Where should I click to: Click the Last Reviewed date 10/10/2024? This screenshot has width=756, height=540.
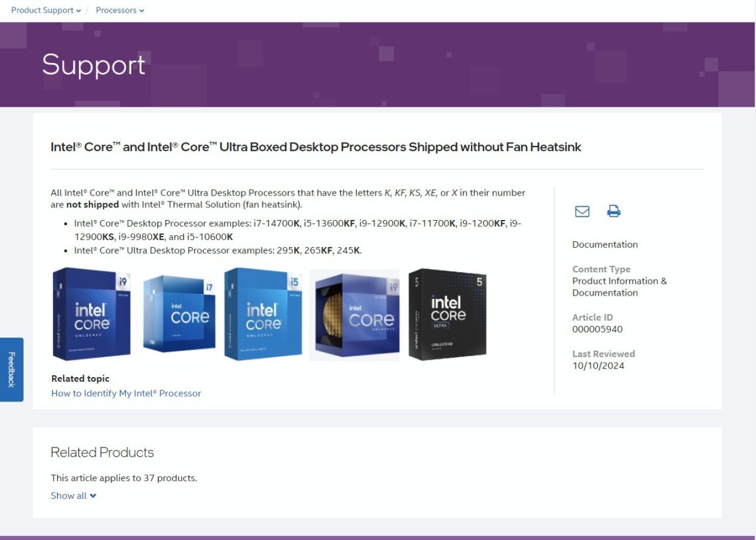click(598, 366)
